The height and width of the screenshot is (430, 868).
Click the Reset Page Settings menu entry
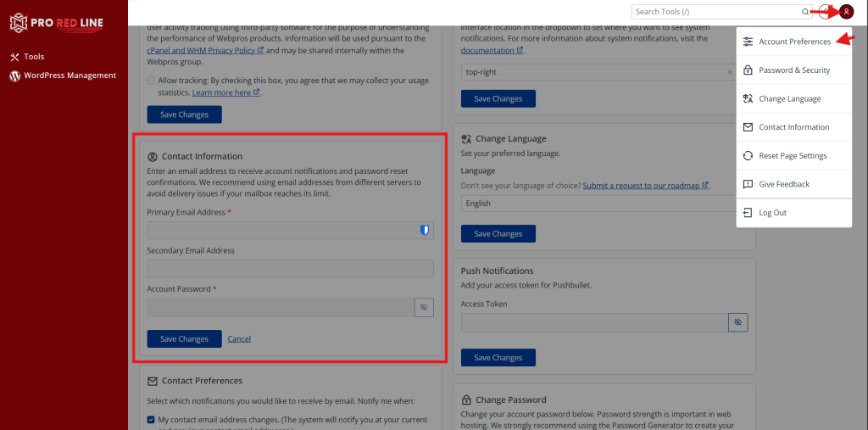(793, 156)
